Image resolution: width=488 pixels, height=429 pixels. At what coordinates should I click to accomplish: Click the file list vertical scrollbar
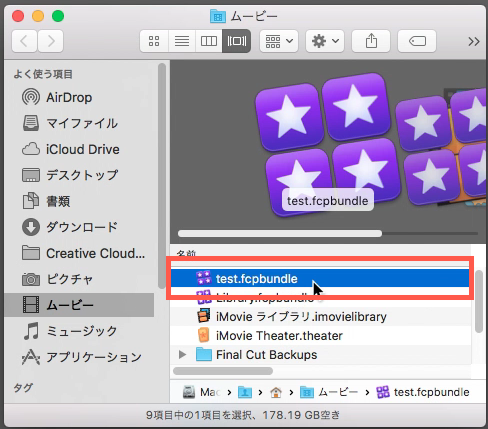pos(479,302)
